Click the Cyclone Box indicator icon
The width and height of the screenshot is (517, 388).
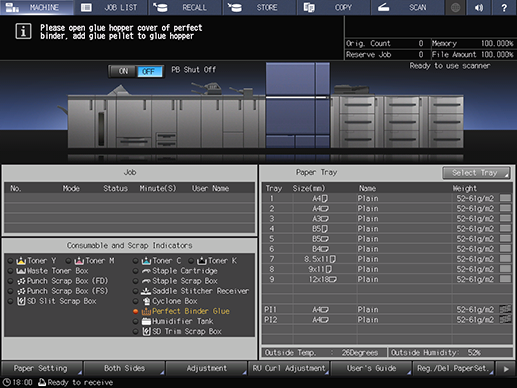coord(146,301)
